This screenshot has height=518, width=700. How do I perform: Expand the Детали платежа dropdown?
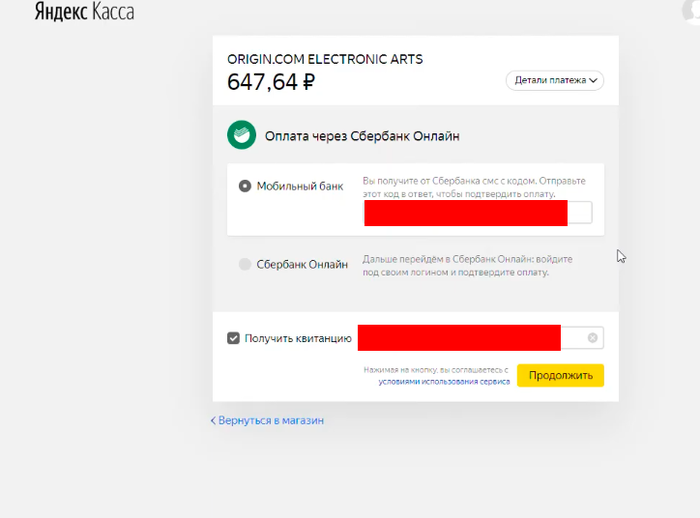click(x=555, y=80)
